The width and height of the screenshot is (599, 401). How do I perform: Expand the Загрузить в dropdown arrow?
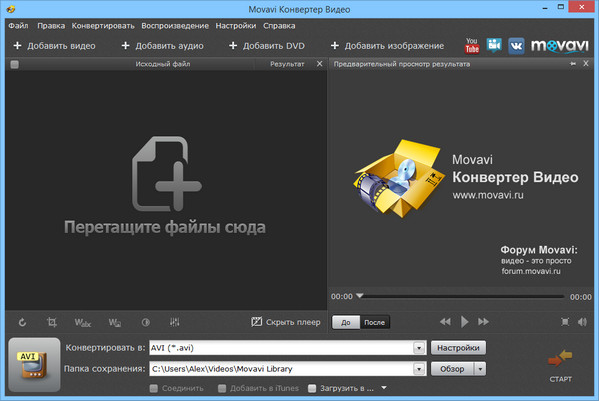tap(384, 388)
